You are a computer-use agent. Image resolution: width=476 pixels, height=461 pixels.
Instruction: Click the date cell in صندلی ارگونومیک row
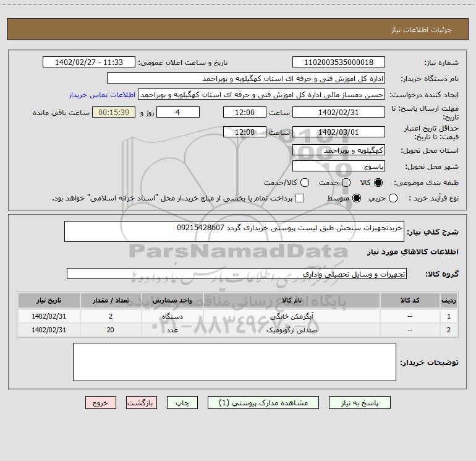click(x=49, y=330)
